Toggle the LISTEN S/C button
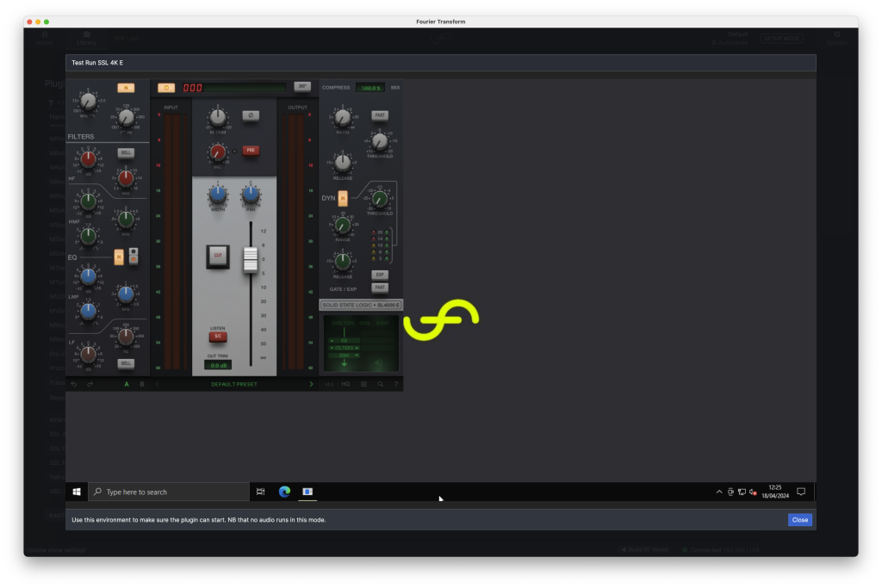This screenshot has height=588, width=882. coord(218,336)
